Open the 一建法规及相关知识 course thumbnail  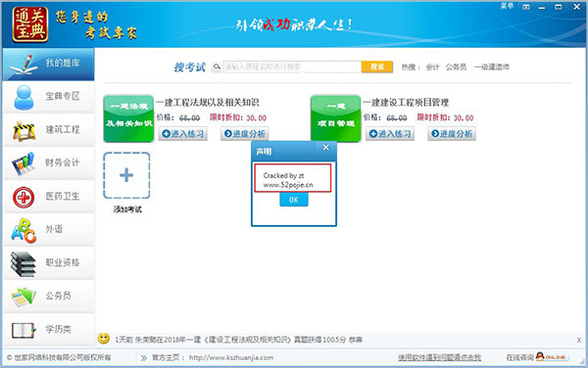point(128,118)
